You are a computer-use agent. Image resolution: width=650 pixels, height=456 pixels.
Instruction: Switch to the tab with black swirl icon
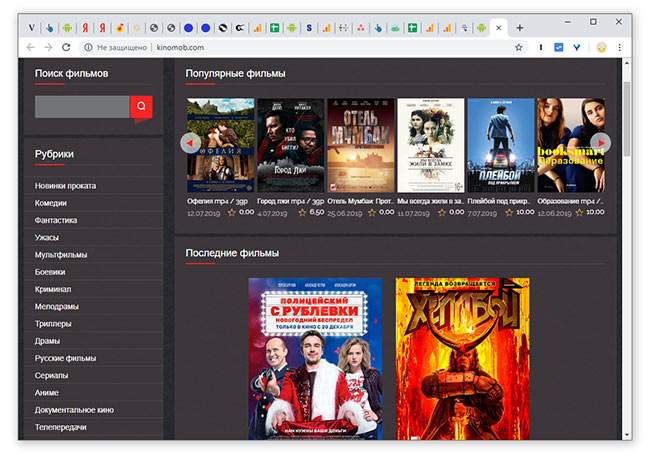click(x=223, y=28)
